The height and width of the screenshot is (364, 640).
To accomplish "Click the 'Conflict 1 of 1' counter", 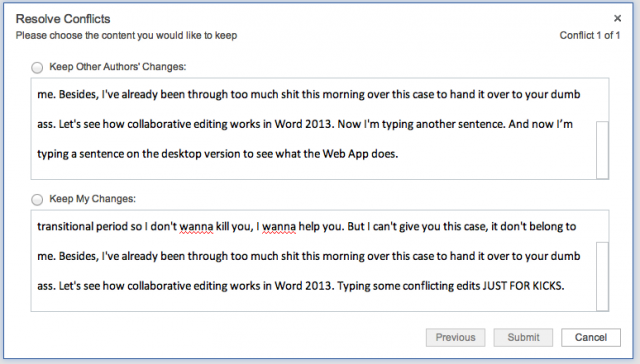I will pyautogui.click(x=590, y=36).
